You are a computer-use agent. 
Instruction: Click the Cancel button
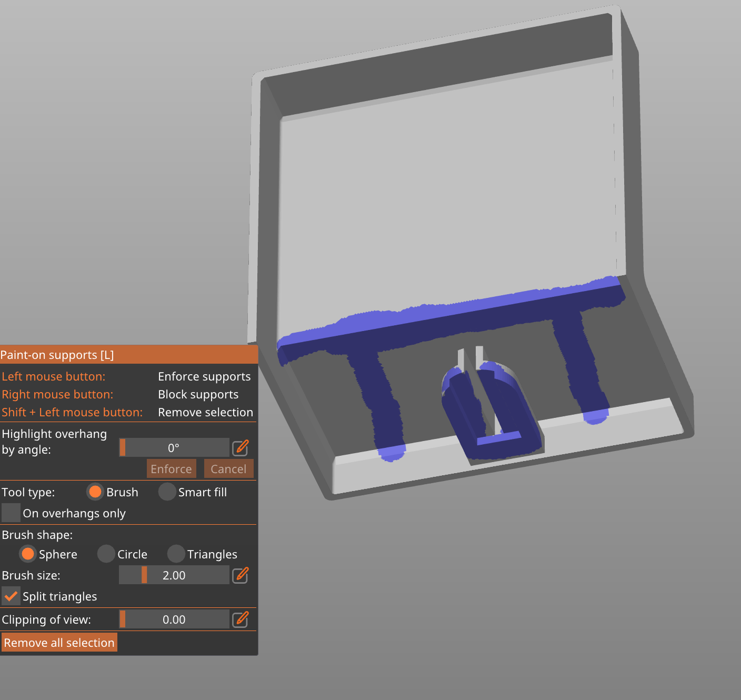pyautogui.click(x=228, y=468)
